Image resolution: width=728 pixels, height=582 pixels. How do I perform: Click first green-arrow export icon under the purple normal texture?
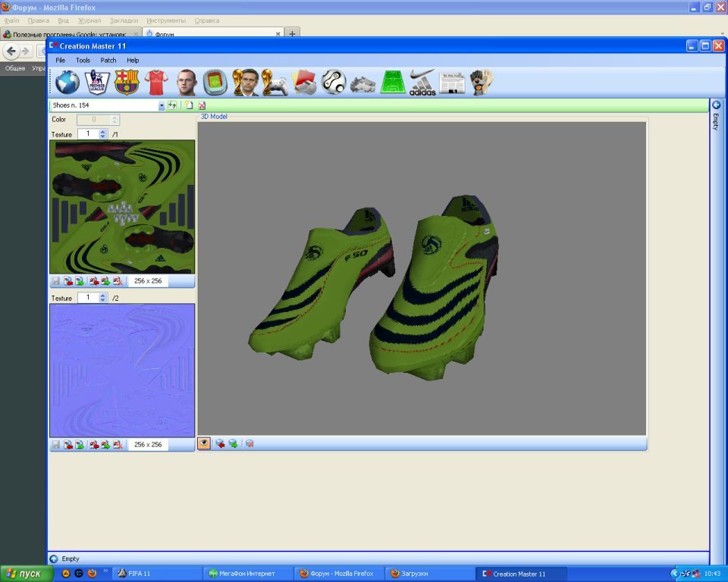tap(80, 445)
